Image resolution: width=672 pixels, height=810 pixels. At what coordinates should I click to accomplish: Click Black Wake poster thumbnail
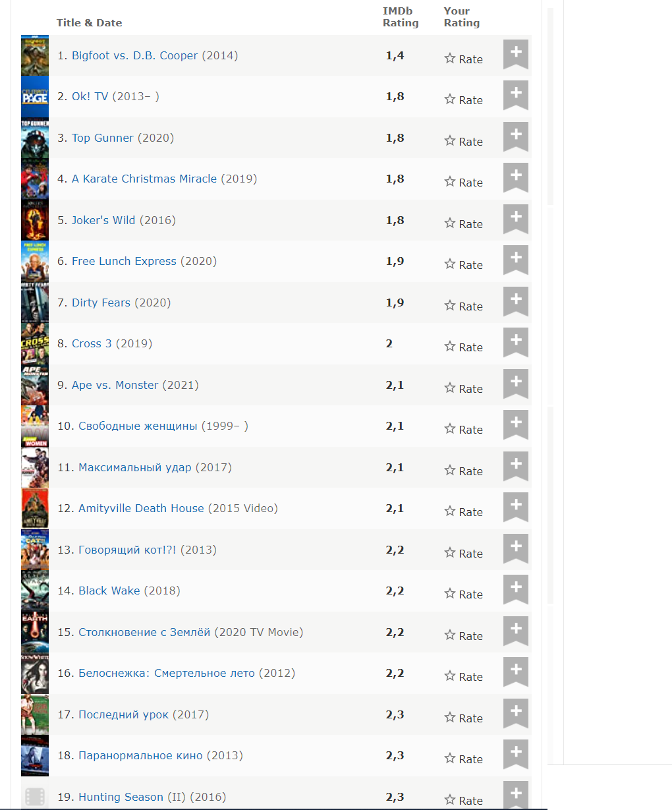(x=35, y=591)
